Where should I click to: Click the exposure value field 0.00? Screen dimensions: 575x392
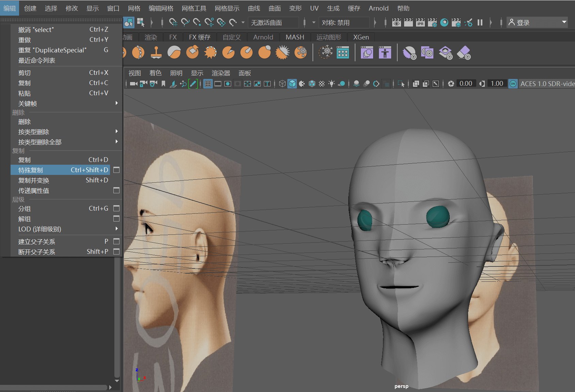pyautogui.click(x=466, y=84)
